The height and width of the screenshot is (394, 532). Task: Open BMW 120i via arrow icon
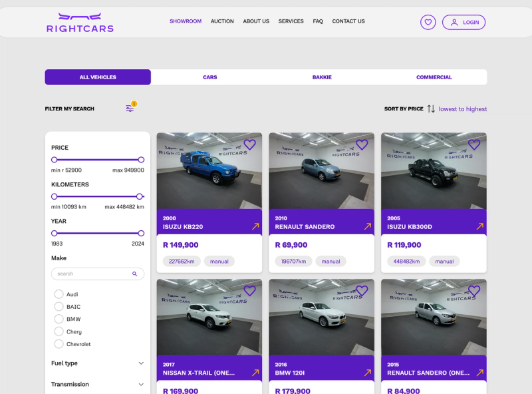point(368,373)
